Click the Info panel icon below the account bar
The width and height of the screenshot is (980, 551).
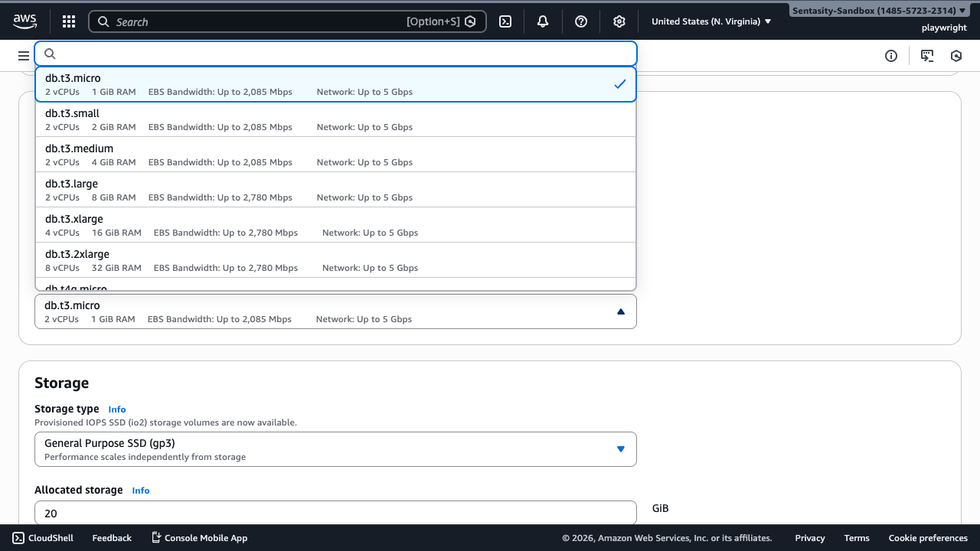coord(890,54)
